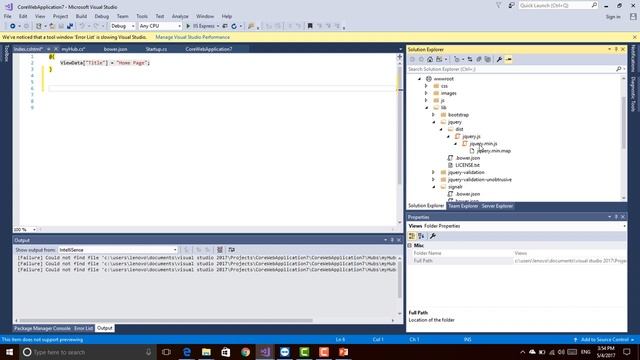Open the Show output from IntelliSense dropdown
This screenshot has width=640, height=360.
coord(118,250)
